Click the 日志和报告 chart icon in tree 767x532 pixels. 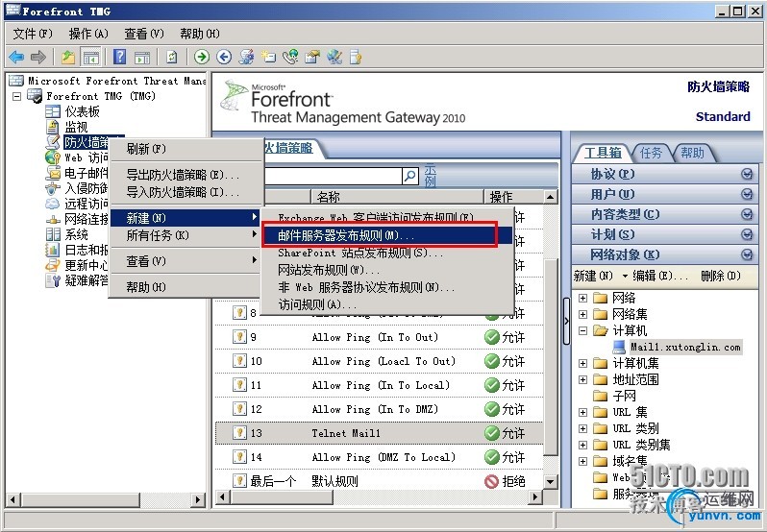click(52, 250)
